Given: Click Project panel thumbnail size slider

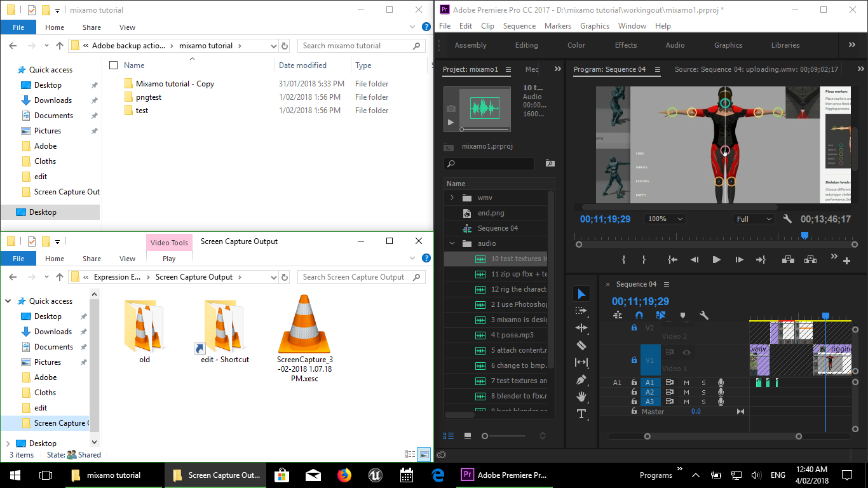Looking at the screenshot, I should (485, 436).
